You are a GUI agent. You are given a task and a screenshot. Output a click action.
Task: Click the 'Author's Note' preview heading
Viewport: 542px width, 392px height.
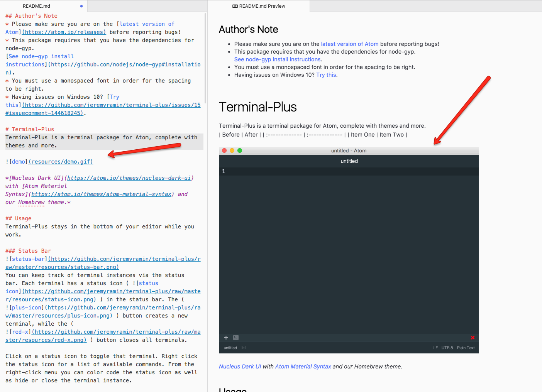coord(248,29)
